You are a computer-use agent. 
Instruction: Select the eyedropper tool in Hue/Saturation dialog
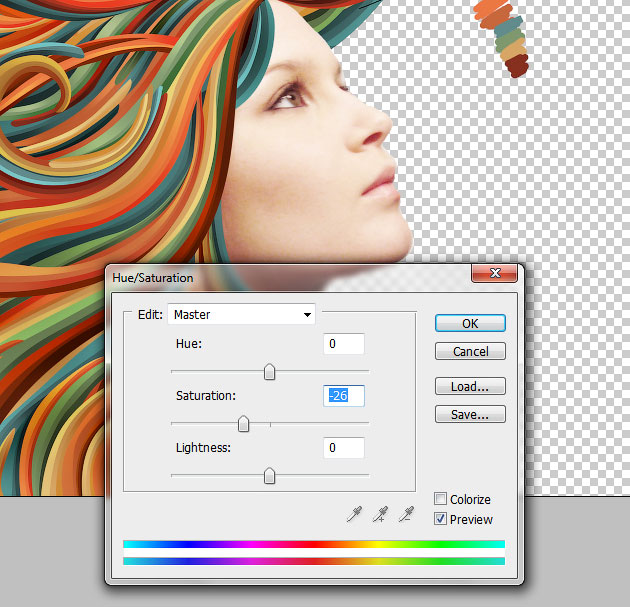tap(354, 514)
